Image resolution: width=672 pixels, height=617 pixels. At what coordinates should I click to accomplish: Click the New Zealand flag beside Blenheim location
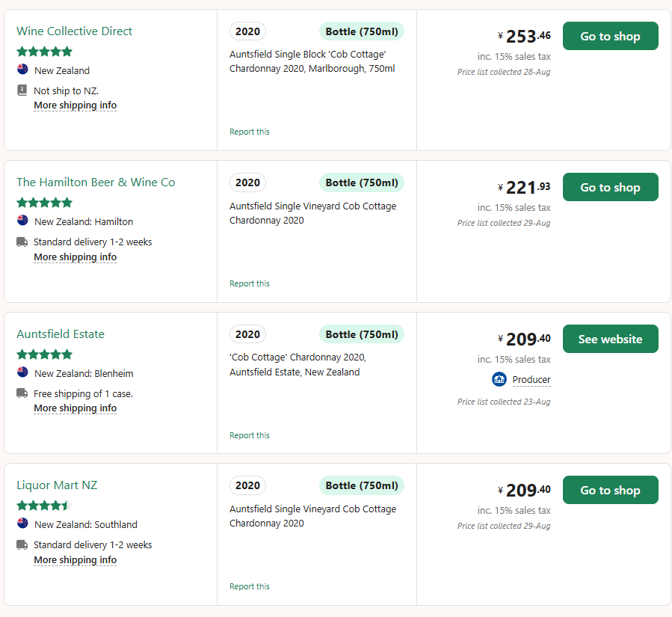(x=22, y=372)
